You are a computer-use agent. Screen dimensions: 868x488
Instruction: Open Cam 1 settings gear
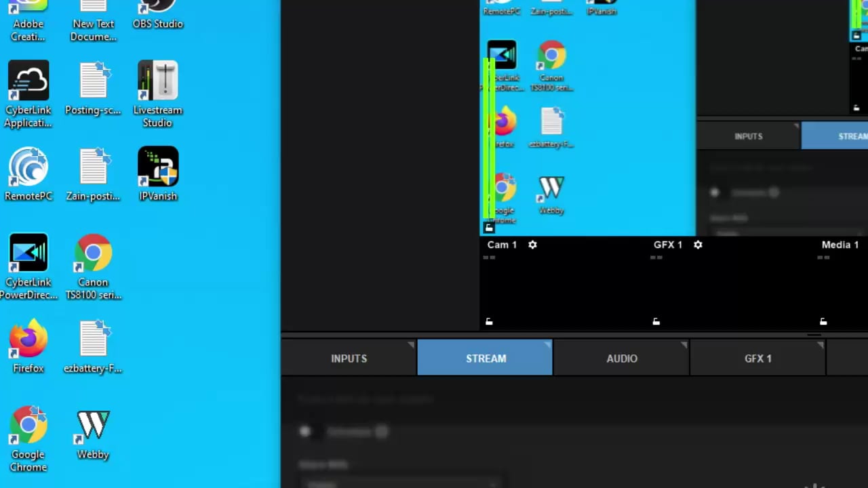coord(532,245)
